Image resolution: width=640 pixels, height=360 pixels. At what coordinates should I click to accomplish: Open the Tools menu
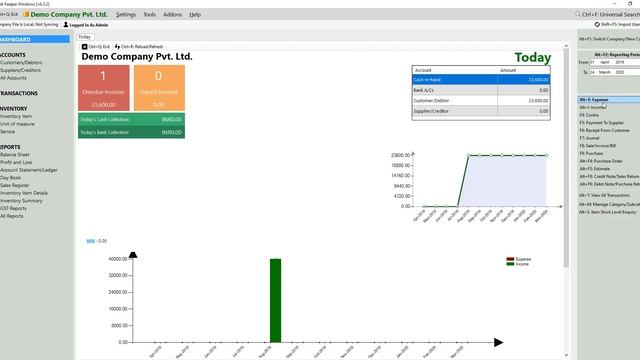pyautogui.click(x=149, y=14)
